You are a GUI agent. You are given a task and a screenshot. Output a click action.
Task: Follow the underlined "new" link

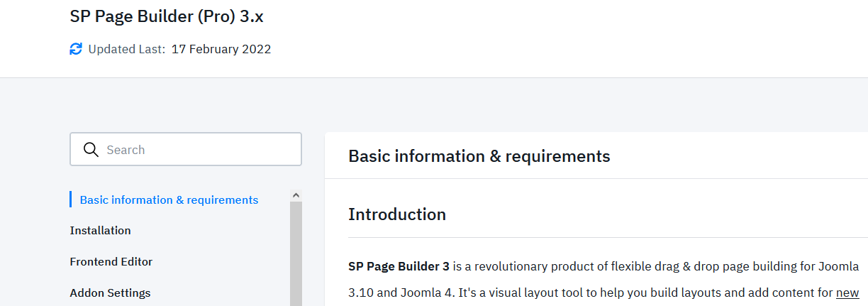pos(847,293)
